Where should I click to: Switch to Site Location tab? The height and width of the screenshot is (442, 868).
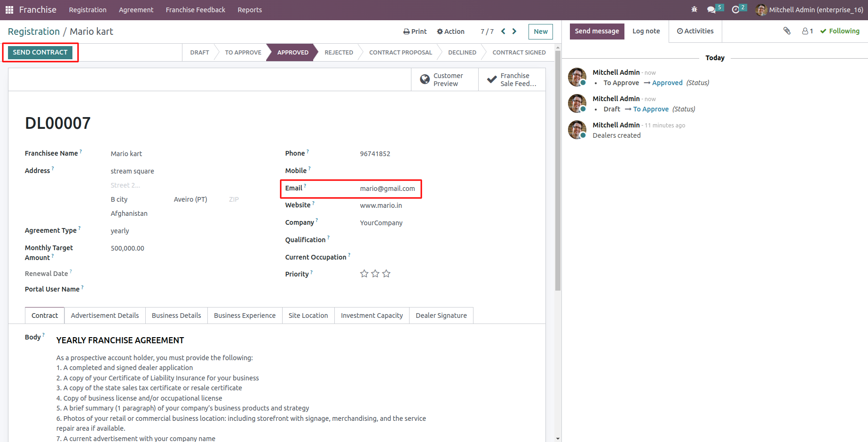[308, 316]
